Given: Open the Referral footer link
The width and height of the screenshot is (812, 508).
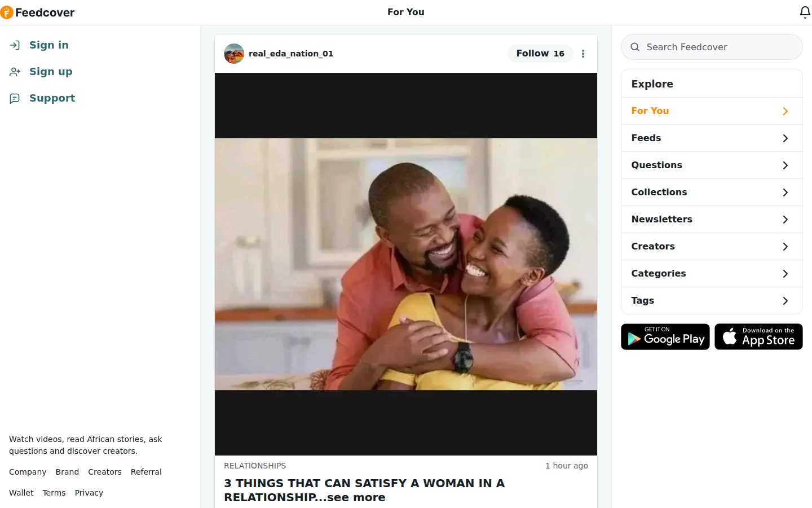Looking at the screenshot, I should [146, 472].
